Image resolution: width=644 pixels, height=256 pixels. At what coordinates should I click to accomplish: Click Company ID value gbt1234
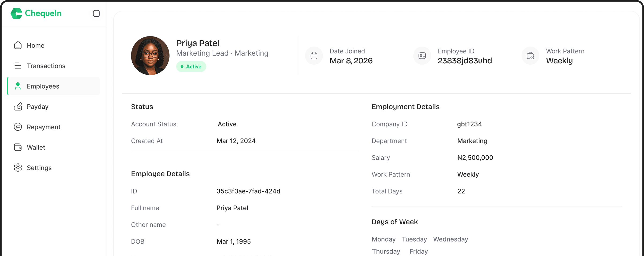(469, 124)
